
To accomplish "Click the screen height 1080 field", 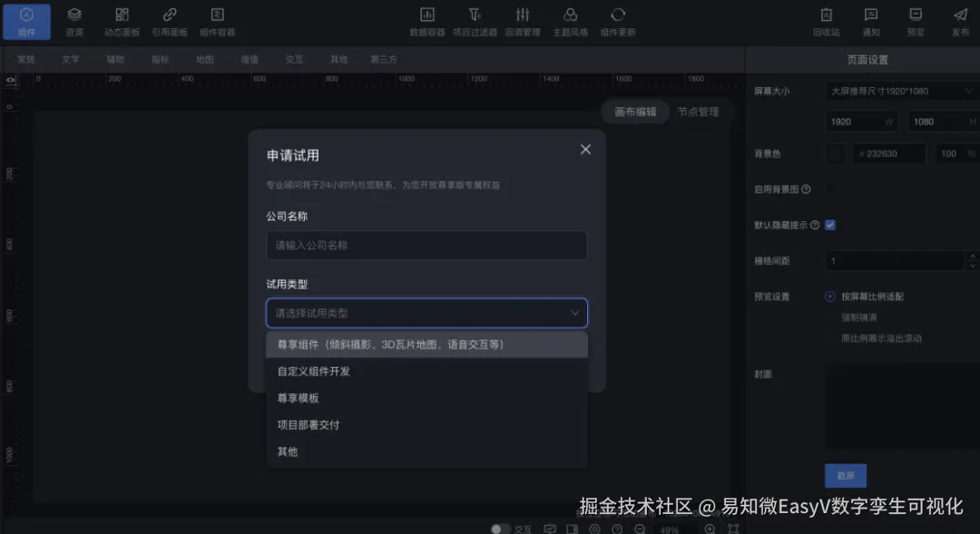I will click(x=944, y=121).
